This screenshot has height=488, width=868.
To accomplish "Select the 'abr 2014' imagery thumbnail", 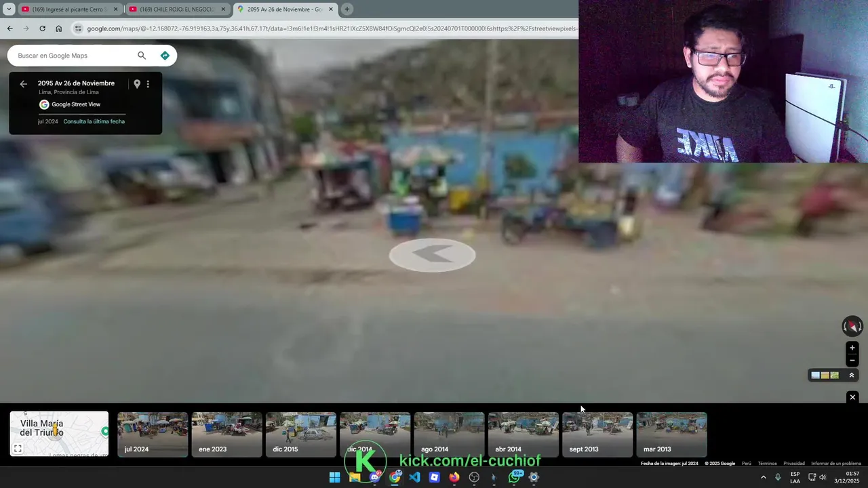I will 523,434.
